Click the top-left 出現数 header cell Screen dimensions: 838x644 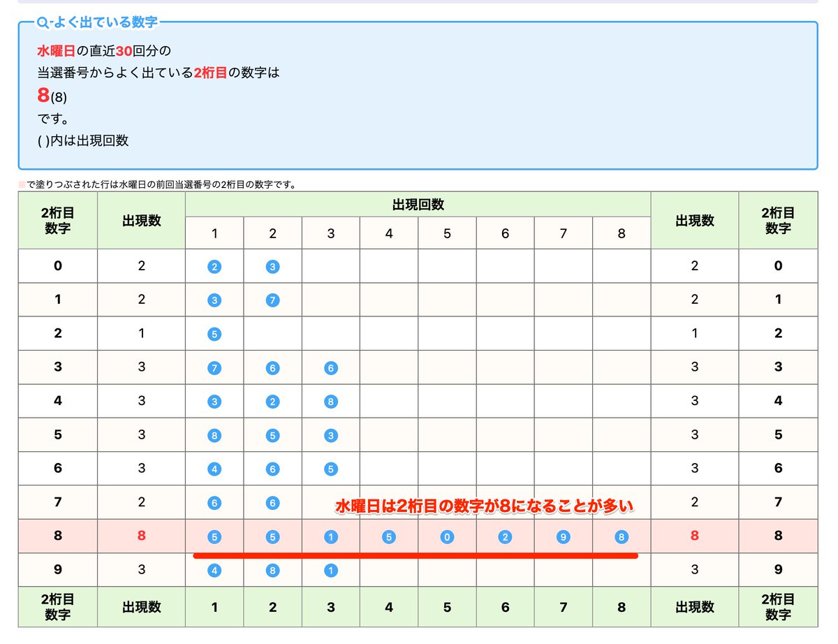(142, 221)
